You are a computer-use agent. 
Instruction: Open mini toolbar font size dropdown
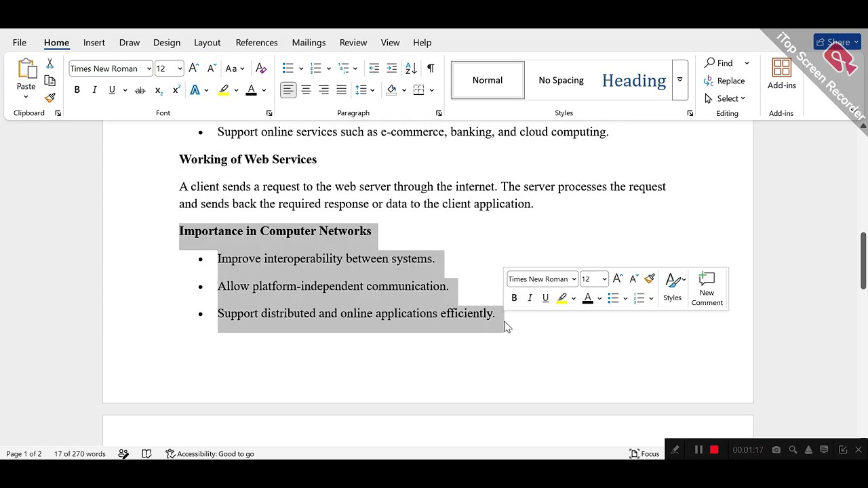point(604,279)
